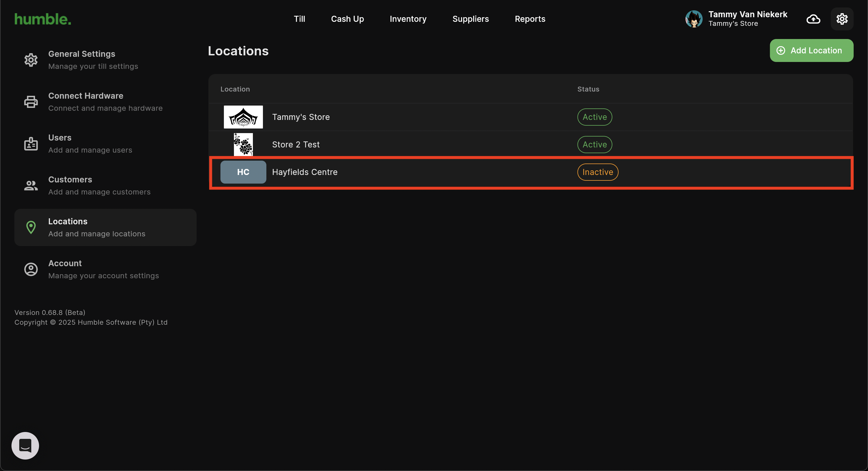Click the humble. logo
Image resolution: width=868 pixels, height=471 pixels.
pyautogui.click(x=43, y=19)
